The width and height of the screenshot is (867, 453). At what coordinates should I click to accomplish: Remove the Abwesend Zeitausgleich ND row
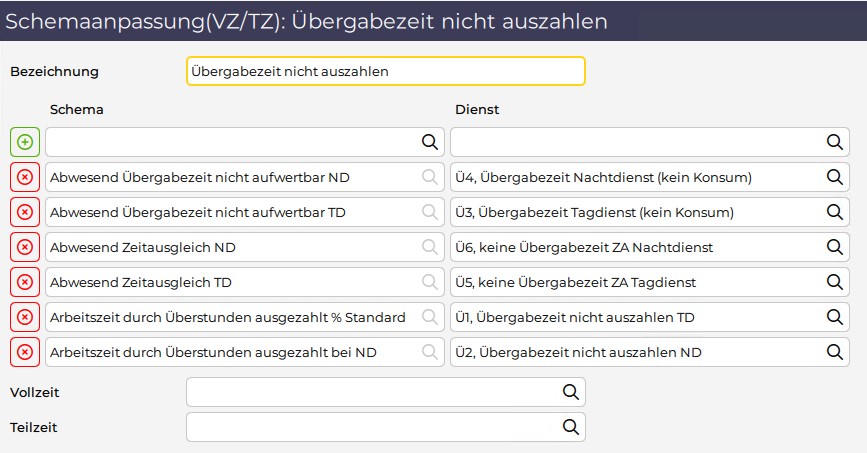point(25,247)
